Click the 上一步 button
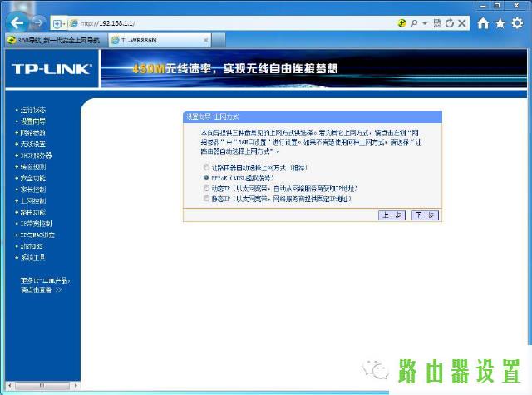The image size is (532, 395). 392,215
